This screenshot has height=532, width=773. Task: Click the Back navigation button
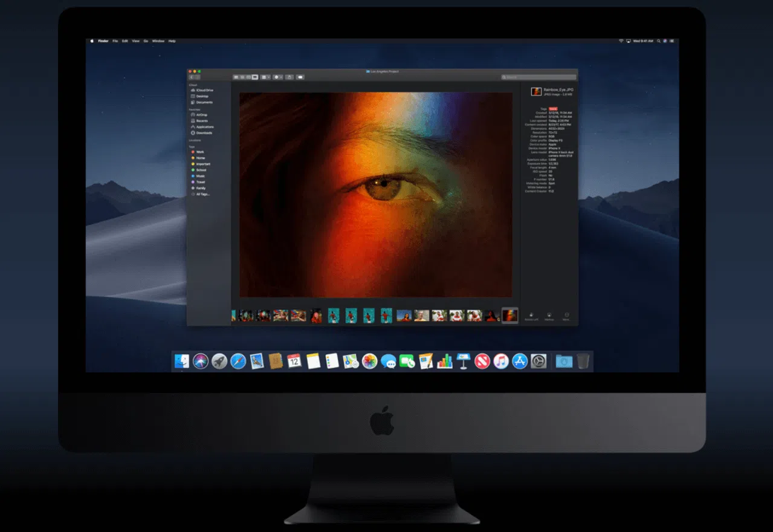pyautogui.click(x=192, y=77)
